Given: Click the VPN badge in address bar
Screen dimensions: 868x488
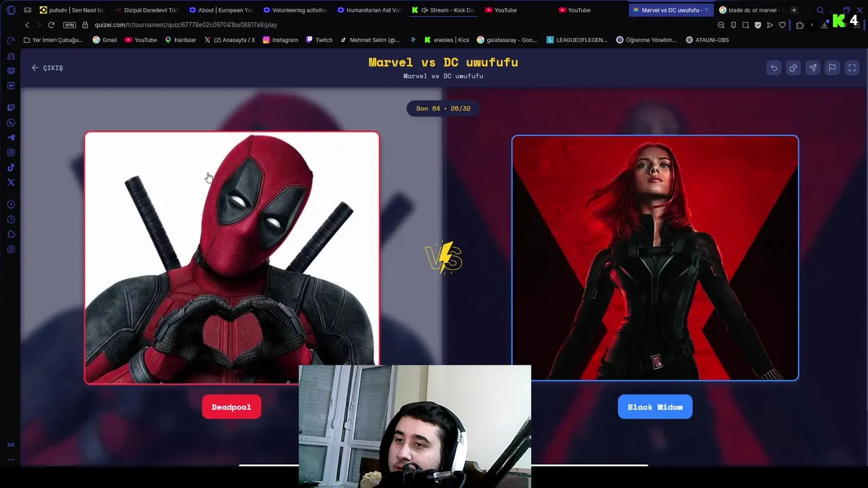Looking at the screenshot, I should (69, 25).
